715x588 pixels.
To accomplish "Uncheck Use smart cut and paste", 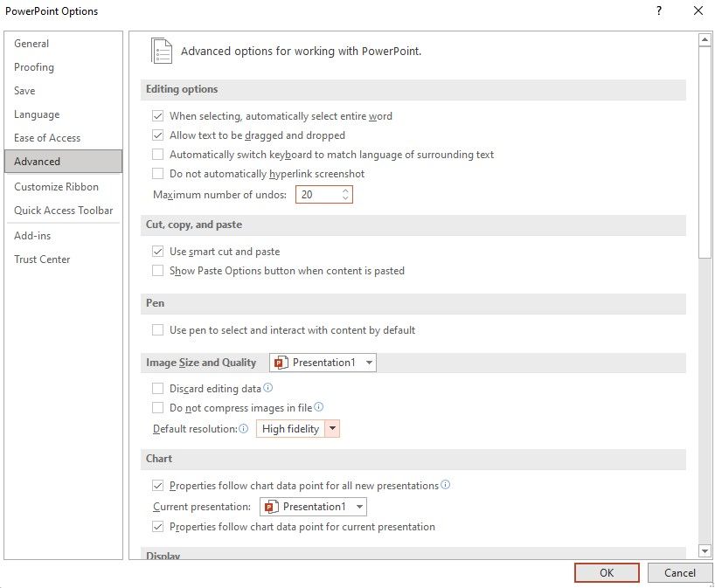I will click(158, 252).
